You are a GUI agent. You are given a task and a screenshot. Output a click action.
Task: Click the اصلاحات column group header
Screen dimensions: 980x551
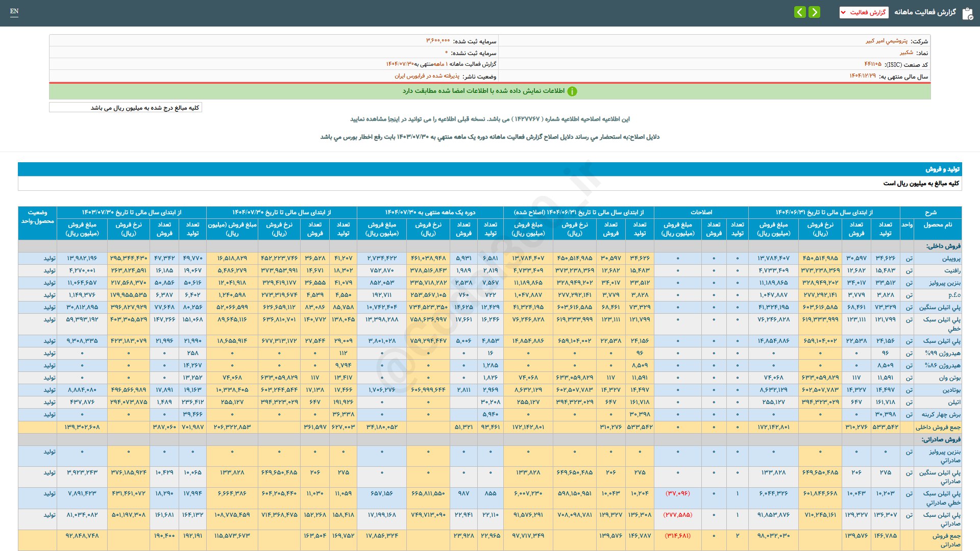701,212
